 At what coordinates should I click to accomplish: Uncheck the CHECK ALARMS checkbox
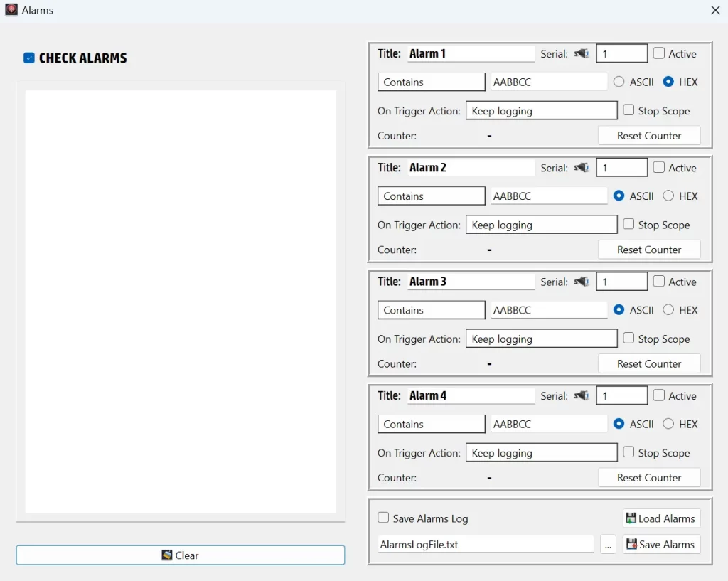[28, 58]
